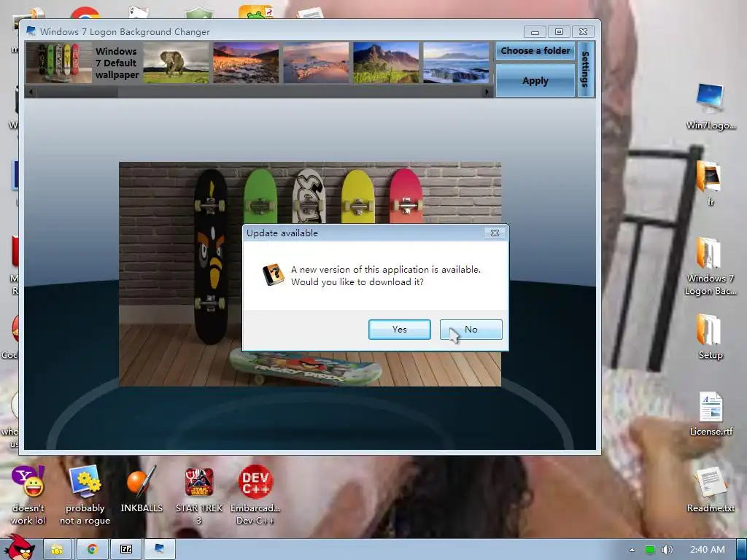Image resolution: width=747 pixels, height=560 pixels.
Task: Minimize the Logon Background Changer window
Action: [535, 32]
